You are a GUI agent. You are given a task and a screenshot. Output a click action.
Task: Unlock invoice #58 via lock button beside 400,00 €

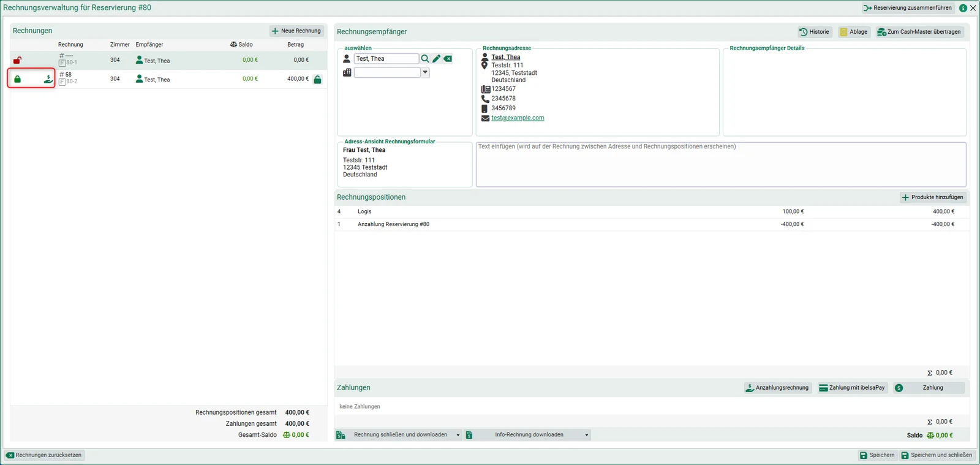tap(317, 80)
